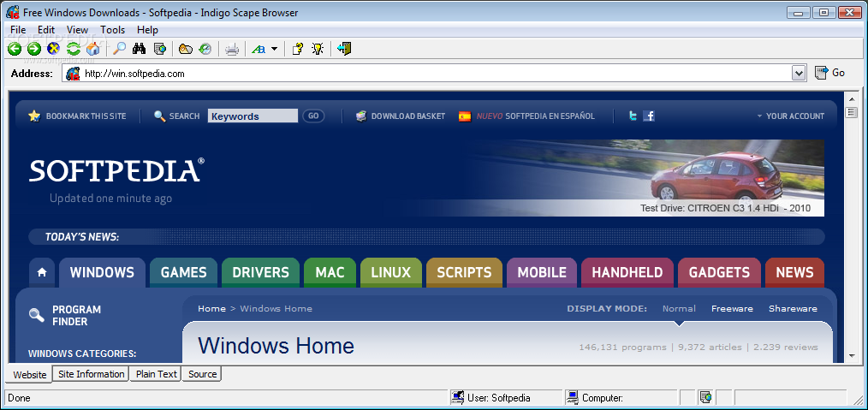The width and height of the screenshot is (868, 410).
Task: Select the Linux category tab
Action: [391, 272]
